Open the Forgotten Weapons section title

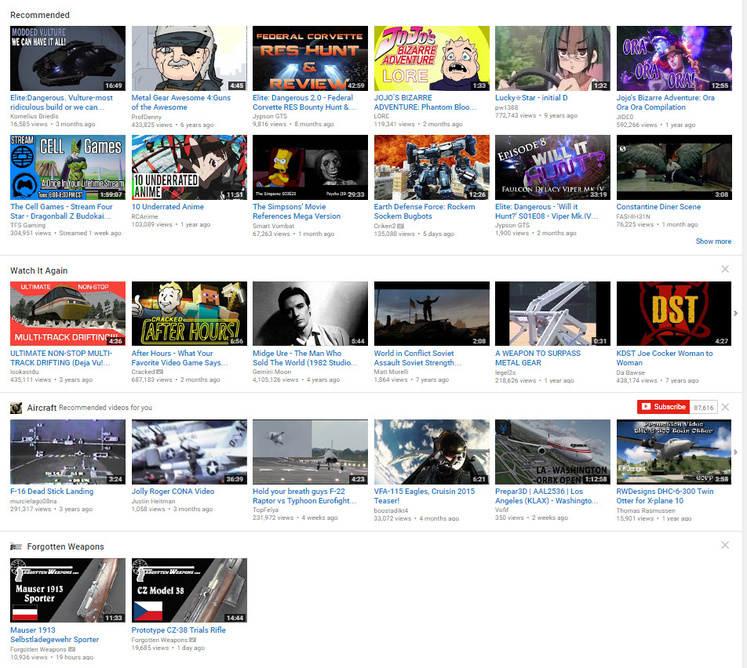[68, 546]
